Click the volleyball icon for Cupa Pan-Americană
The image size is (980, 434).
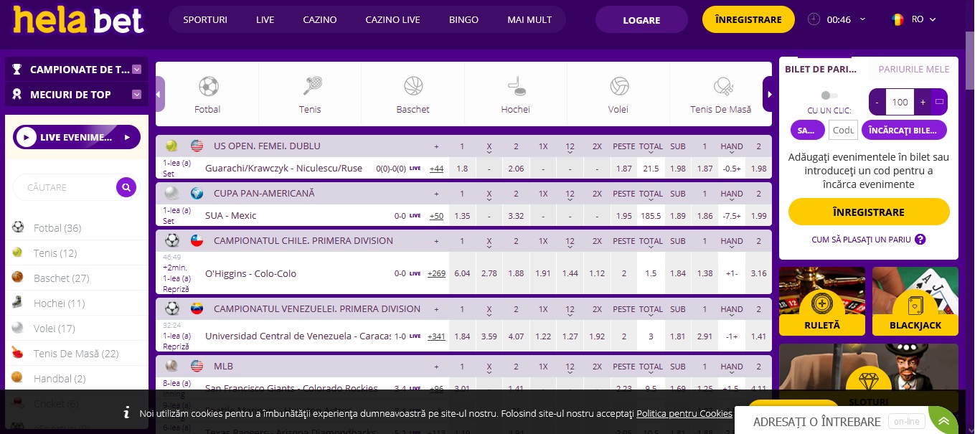click(x=171, y=193)
